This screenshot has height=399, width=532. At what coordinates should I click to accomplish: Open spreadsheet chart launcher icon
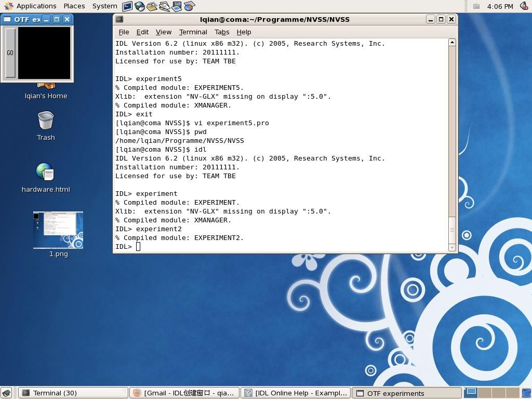(x=189, y=6)
